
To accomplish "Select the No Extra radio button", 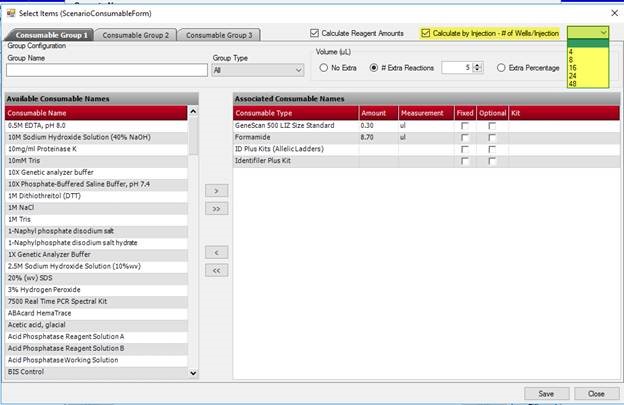I will 324,68.
